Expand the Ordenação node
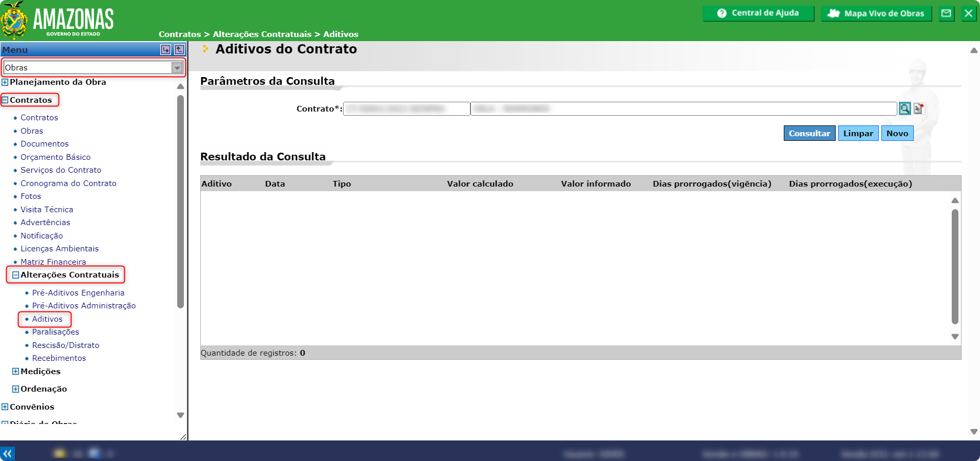The height and width of the screenshot is (461, 980). click(x=15, y=389)
